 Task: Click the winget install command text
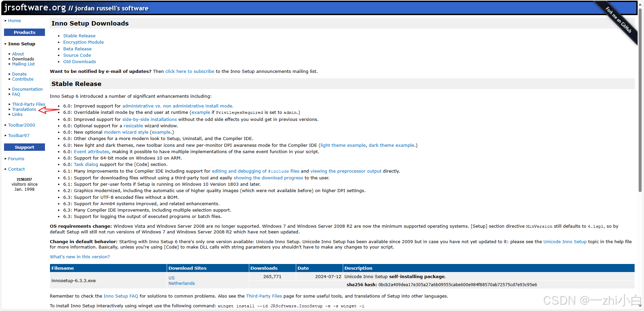point(291,306)
